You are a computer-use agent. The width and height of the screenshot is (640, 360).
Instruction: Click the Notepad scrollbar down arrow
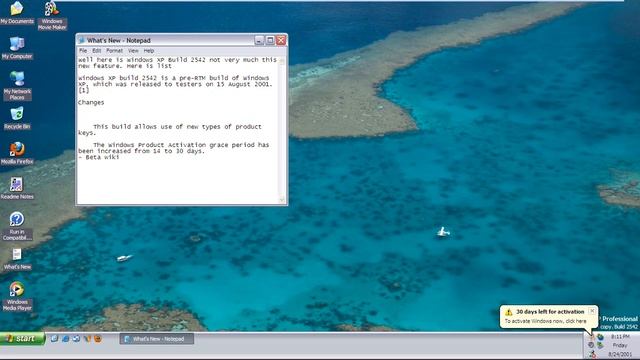tap(282, 200)
